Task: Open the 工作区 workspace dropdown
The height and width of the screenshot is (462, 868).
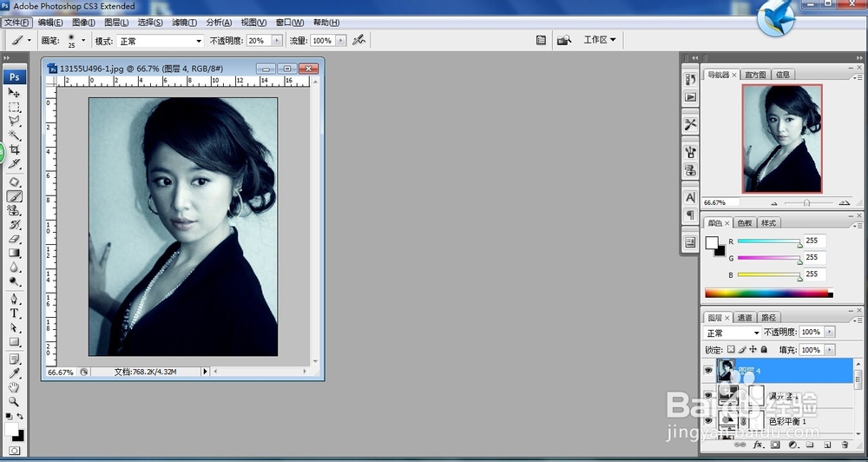Action: coord(600,40)
